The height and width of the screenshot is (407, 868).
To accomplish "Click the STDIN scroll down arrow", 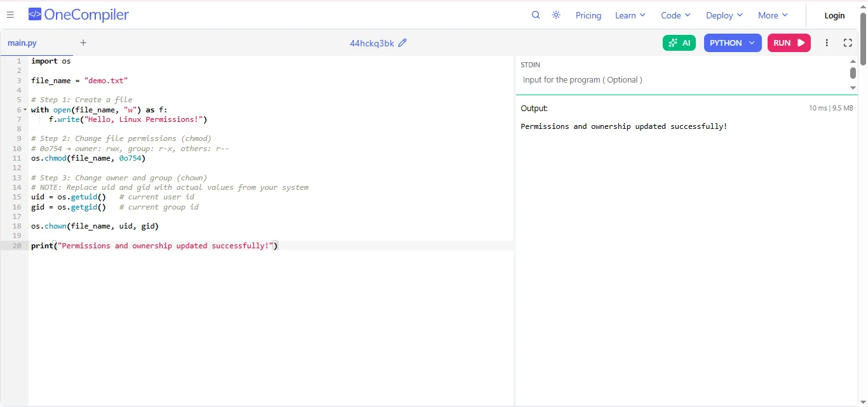I will click(x=853, y=88).
